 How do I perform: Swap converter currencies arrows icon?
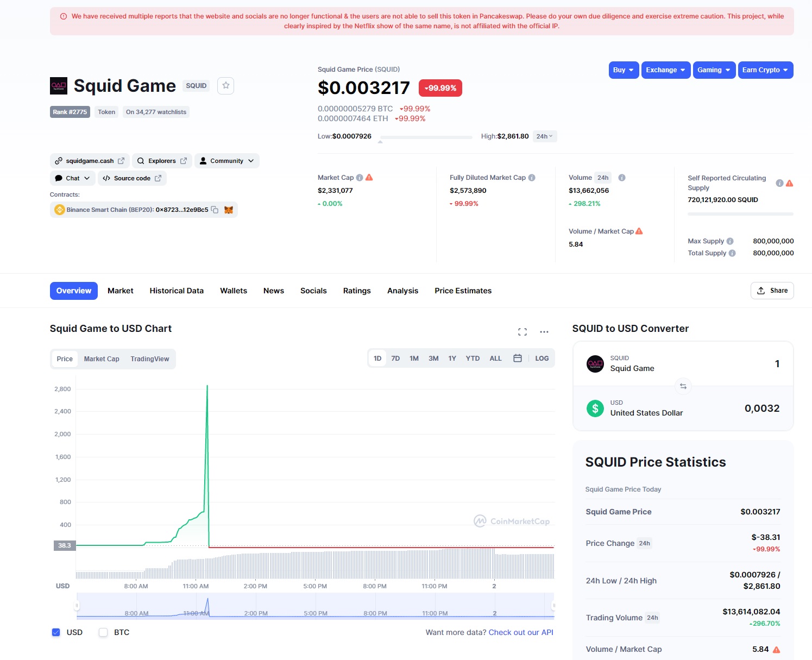pyautogui.click(x=683, y=386)
